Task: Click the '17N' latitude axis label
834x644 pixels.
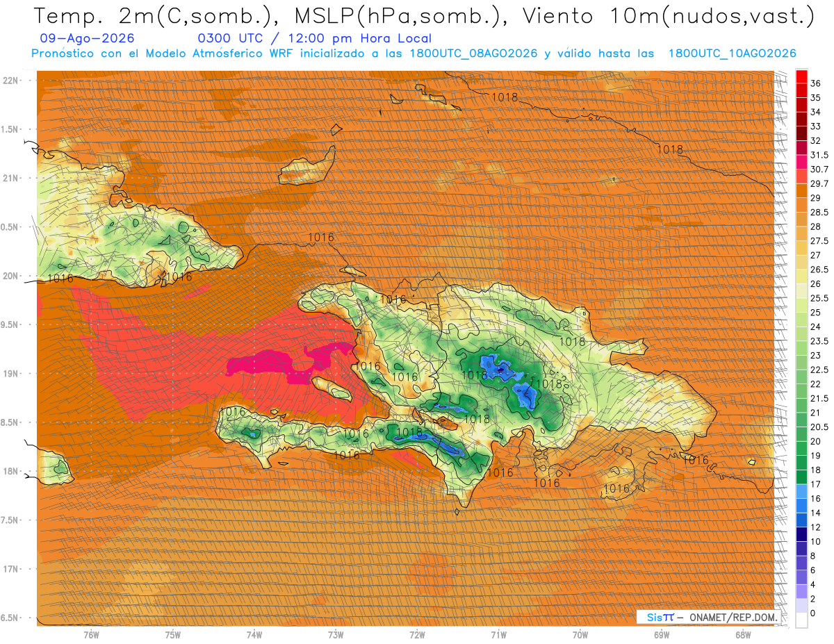Action: [10, 569]
